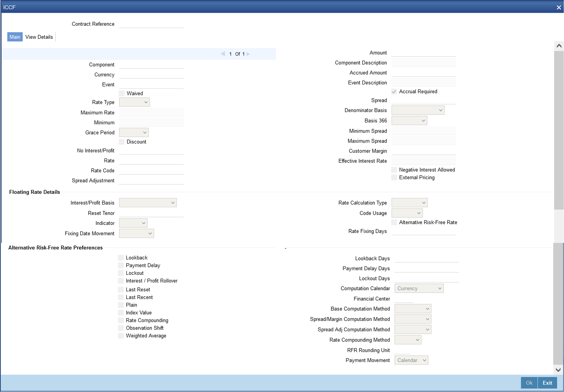The height and width of the screenshot is (392, 564).
Task: Open the Payment Movement dropdown
Action: pyautogui.click(x=411, y=361)
